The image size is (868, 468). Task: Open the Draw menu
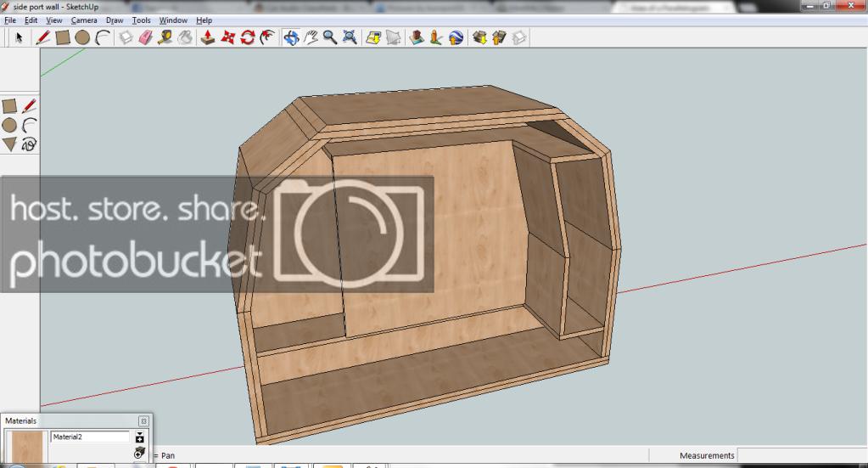(x=115, y=20)
